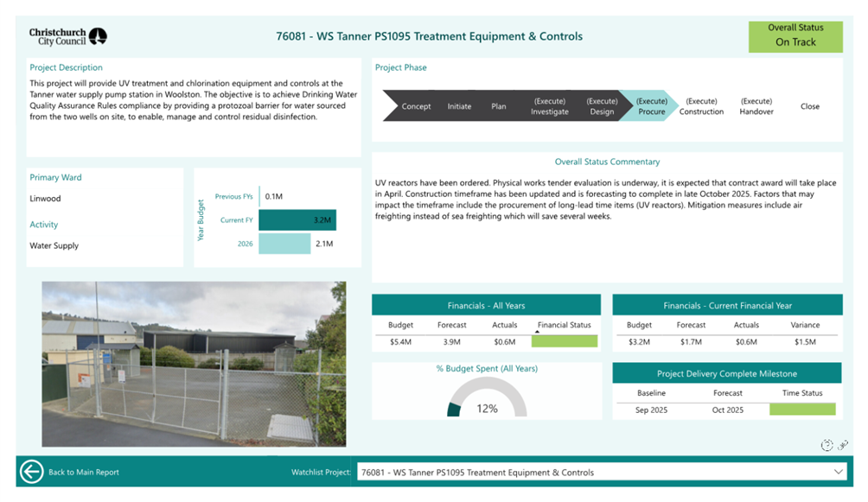Screen dimensions: 868x502
Task: Open the Watchlist Project dropdown chevron
Action: [838, 472]
